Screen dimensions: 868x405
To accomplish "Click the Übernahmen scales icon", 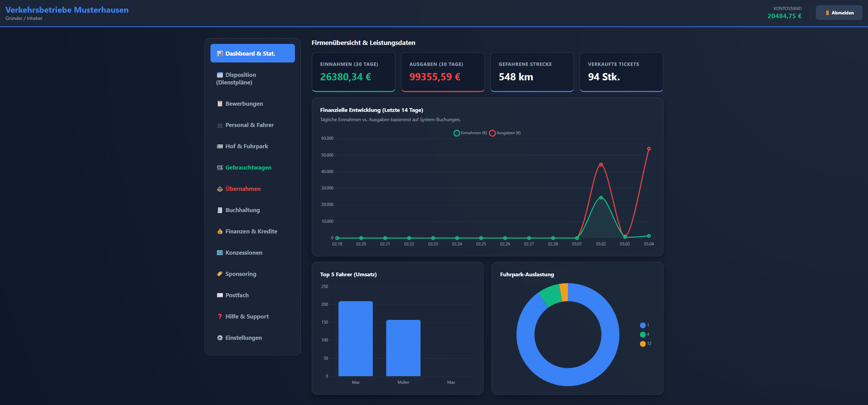I will tap(220, 189).
